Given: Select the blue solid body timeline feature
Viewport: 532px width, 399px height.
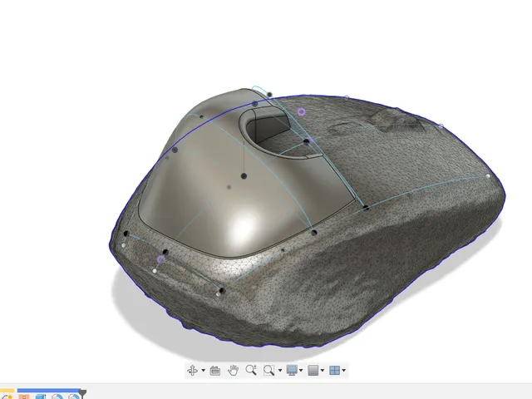Looking at the screenshot, I should [41, 397].
